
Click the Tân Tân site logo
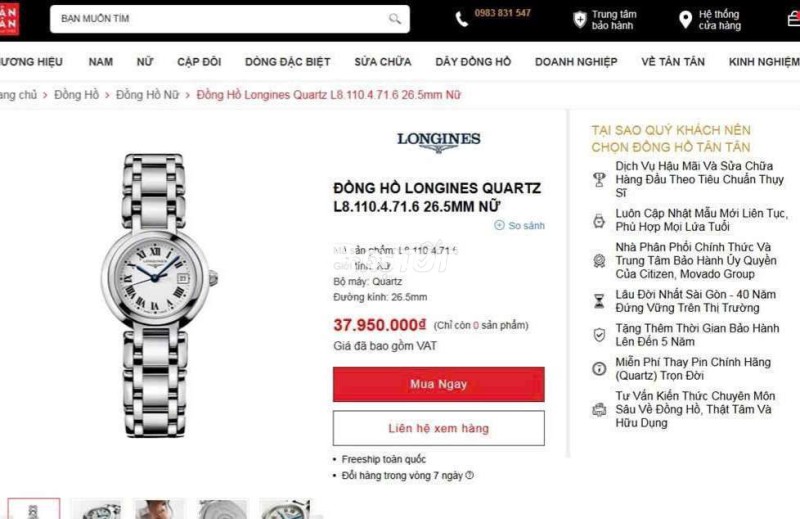point(9,19)
